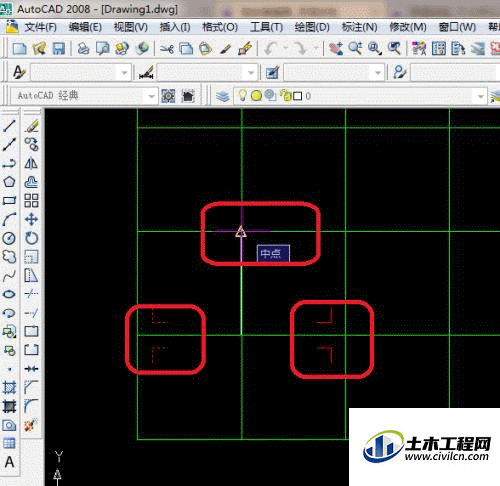
Task: Open the Array tool icon
Action: click(32, 201)
